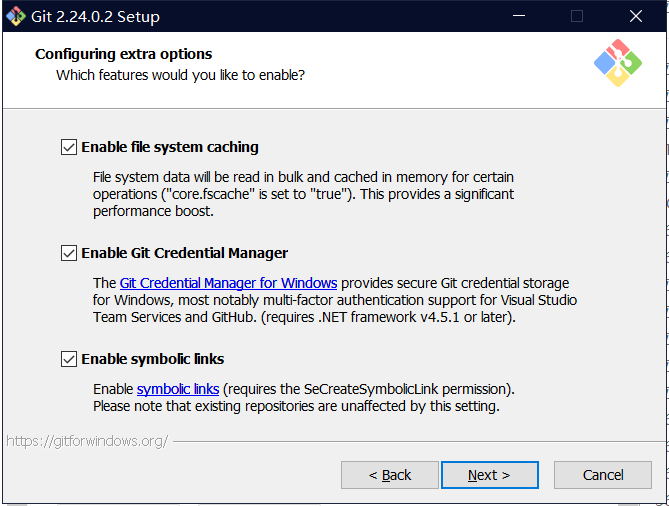Image resolution: width=669 pixels, height=506 pixels.
Task: Click 'Which features would you like to enable?' text
Action: coord(180,75)
